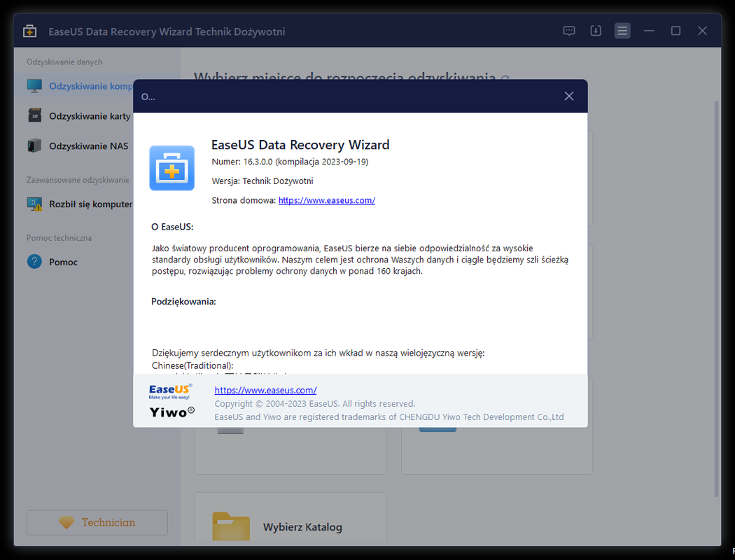Click the EaseUS app logo in dialog
Image resolution: width=735 pixels, height=560 pixels.
pos(171,168)
